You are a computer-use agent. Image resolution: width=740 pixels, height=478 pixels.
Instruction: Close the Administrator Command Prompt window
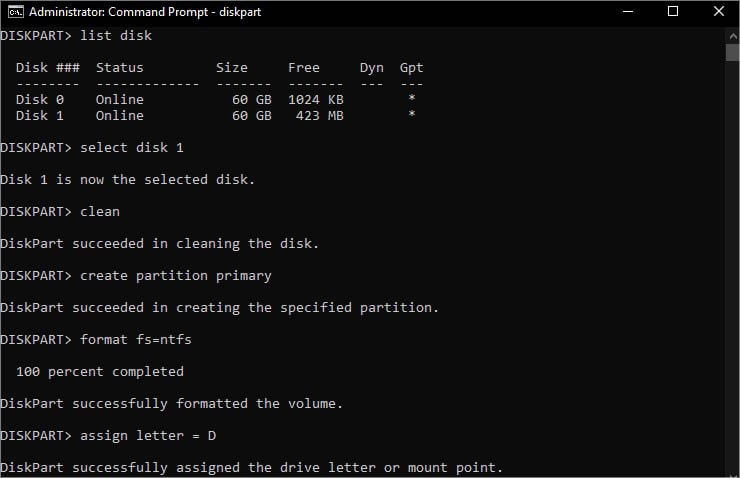[x=718, y=12]
